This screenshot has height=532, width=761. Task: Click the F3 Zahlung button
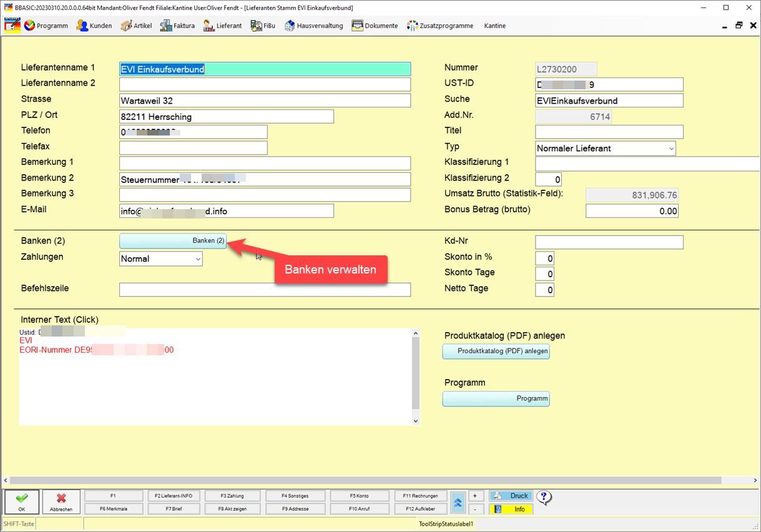coord(232,496)
